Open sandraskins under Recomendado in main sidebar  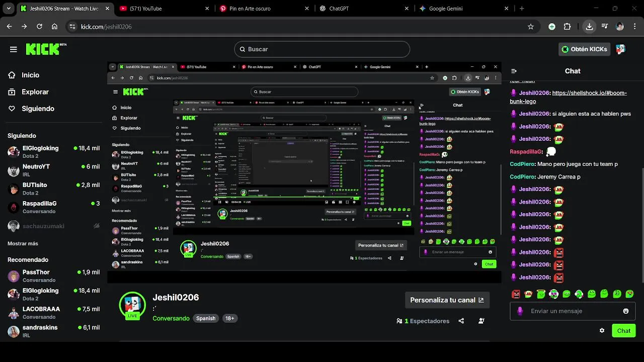pos(53,331)
